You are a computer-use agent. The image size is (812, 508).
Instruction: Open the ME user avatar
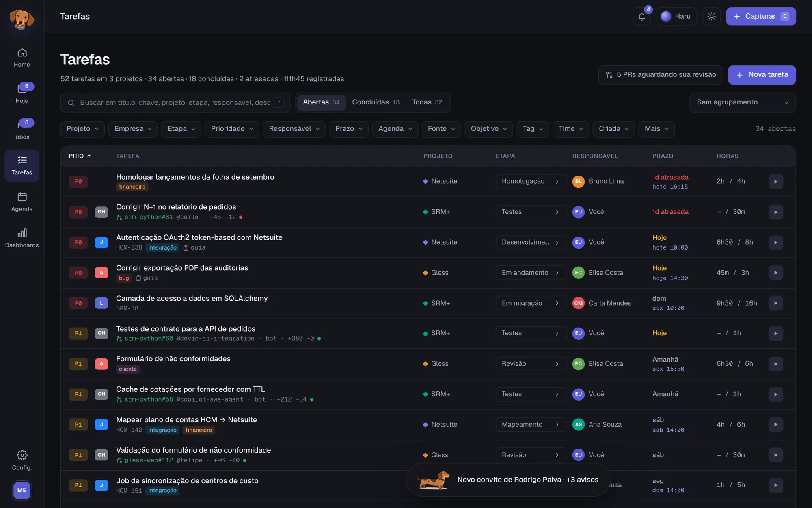(22, 490)
